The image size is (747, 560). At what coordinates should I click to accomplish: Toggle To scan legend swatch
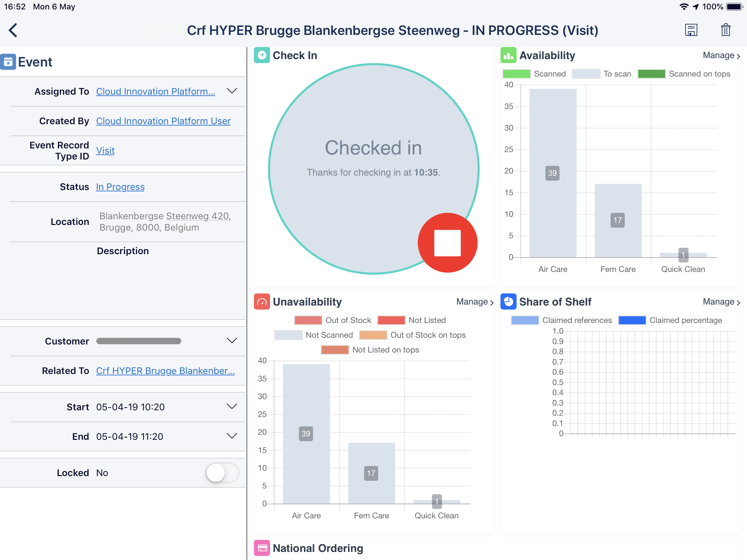586,74
